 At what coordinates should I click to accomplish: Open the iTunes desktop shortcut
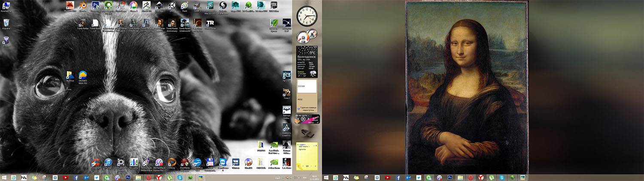tap(108, 163)
